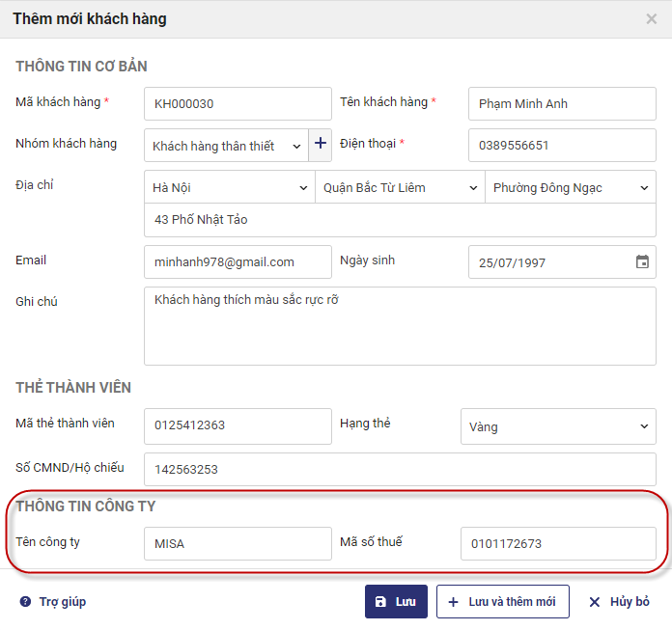The image size is (672, 630).
Task: Open the Quận Bắc Từ Liêm dropdown
Action: pyautogui.click(x=399, y=187)
